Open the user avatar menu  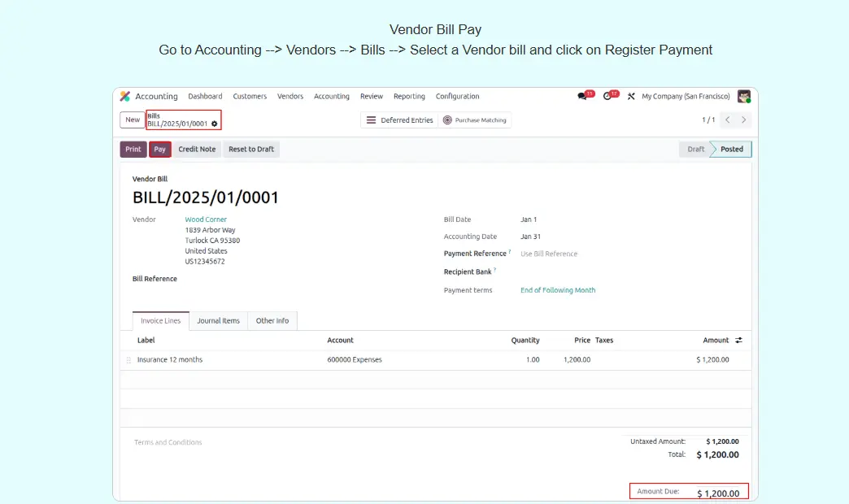tap(743, 97)
